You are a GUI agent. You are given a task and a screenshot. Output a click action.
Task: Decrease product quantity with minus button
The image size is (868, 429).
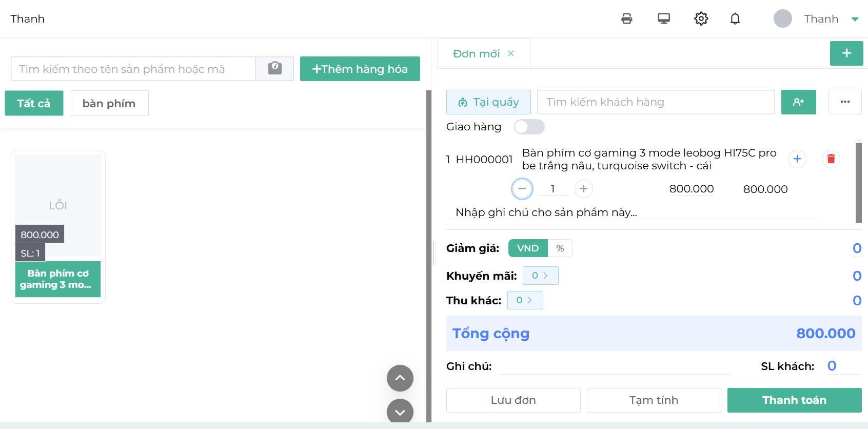522,189
